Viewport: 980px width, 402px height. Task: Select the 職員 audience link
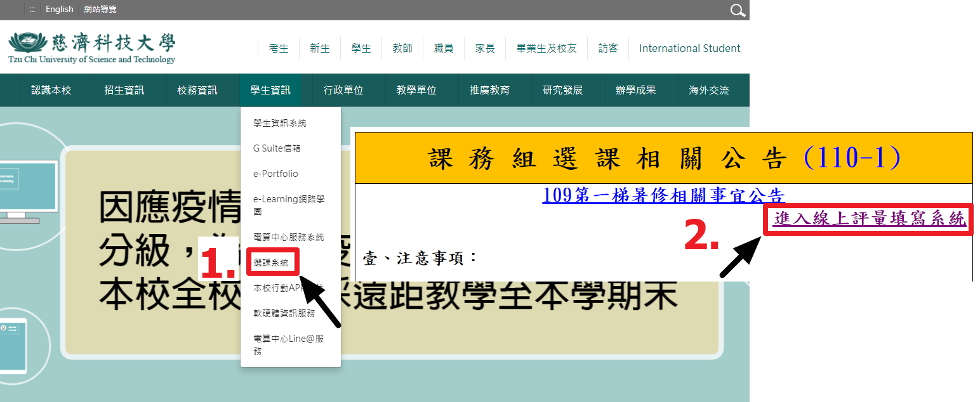[x=444, y=48]
